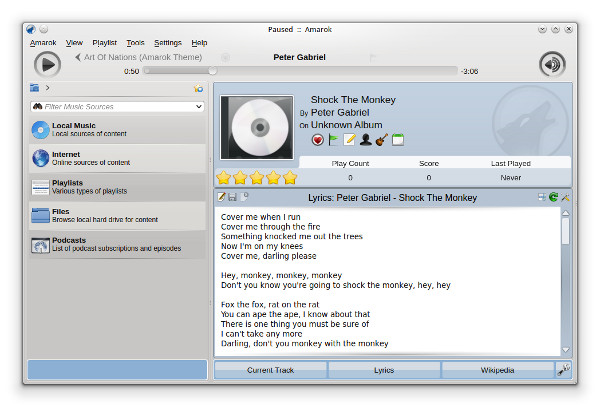The width and height of the screenshot is (600, 407).
Task: Open the Settings menu
Action: click(x=168, y=43)
